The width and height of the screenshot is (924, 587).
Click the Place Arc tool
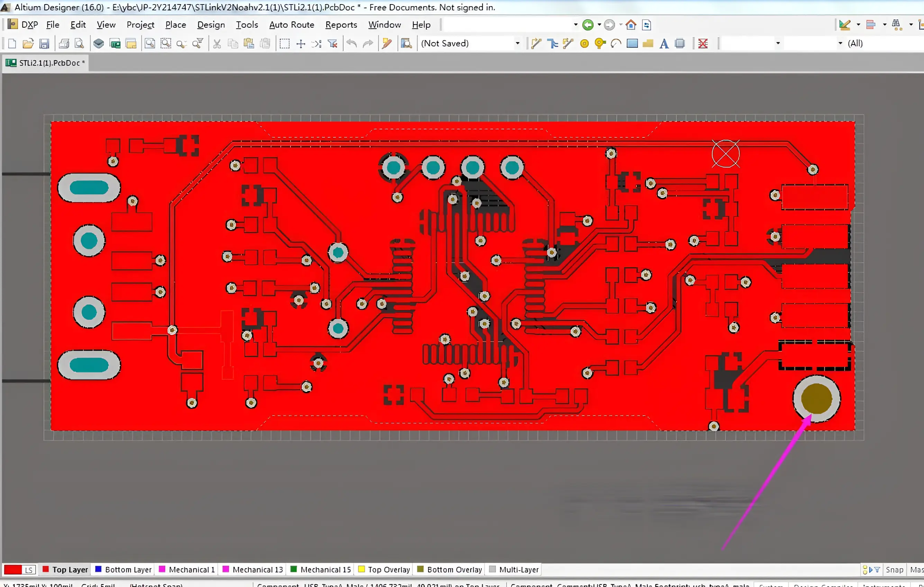[616, 44]
